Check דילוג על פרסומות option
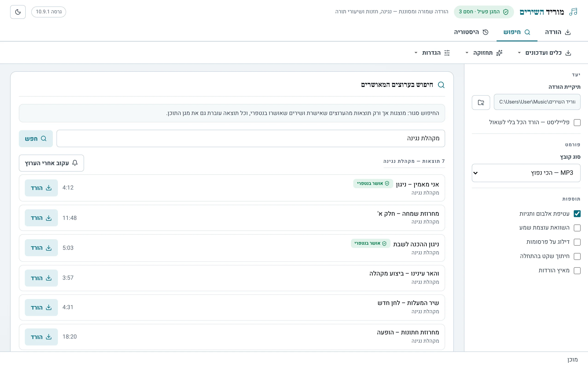This screenshot has height=368, width=588. click(577, 242)
